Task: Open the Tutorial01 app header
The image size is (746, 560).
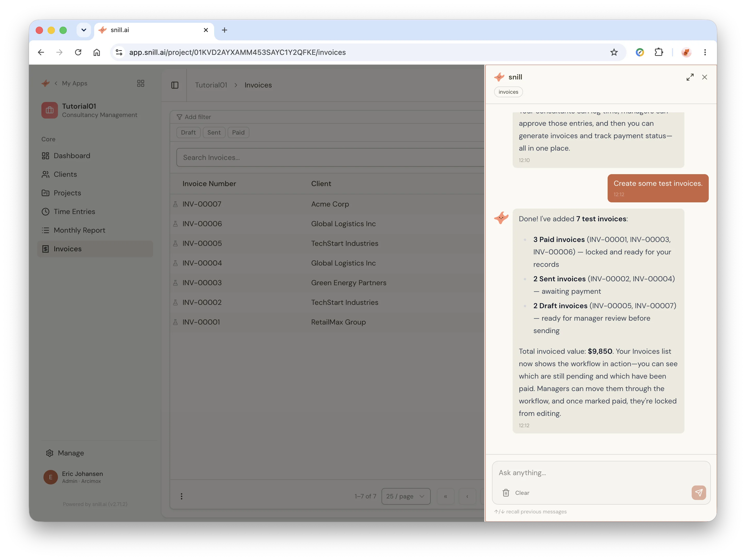Action: coord(89,110)
